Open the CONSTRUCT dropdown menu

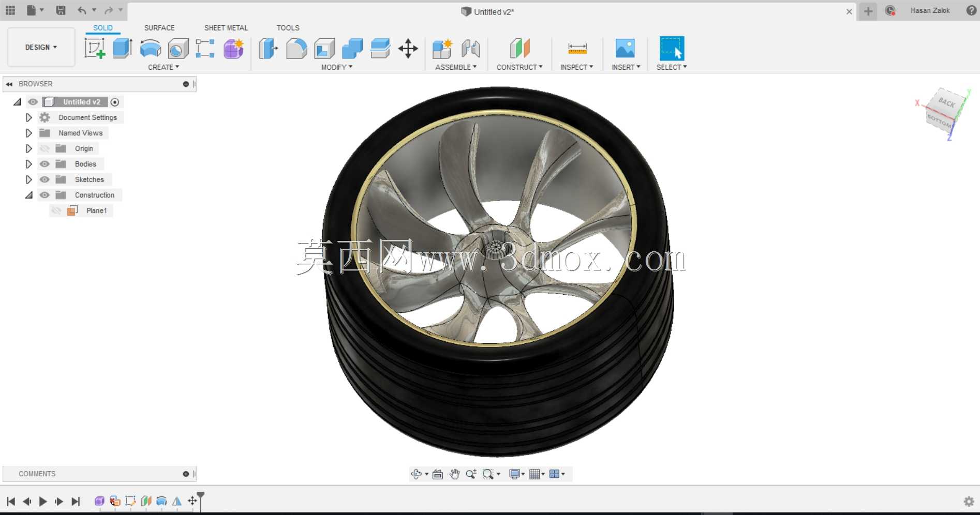(519, 67)
